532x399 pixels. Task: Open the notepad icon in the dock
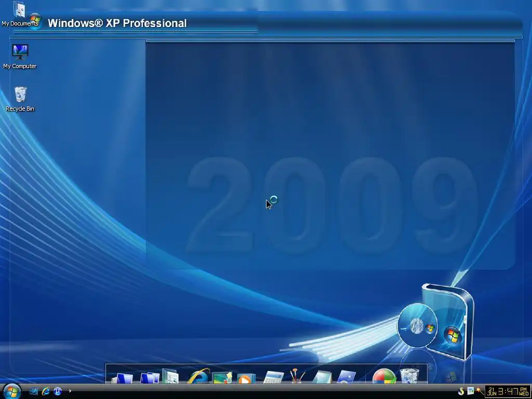[x=322, y=377]
